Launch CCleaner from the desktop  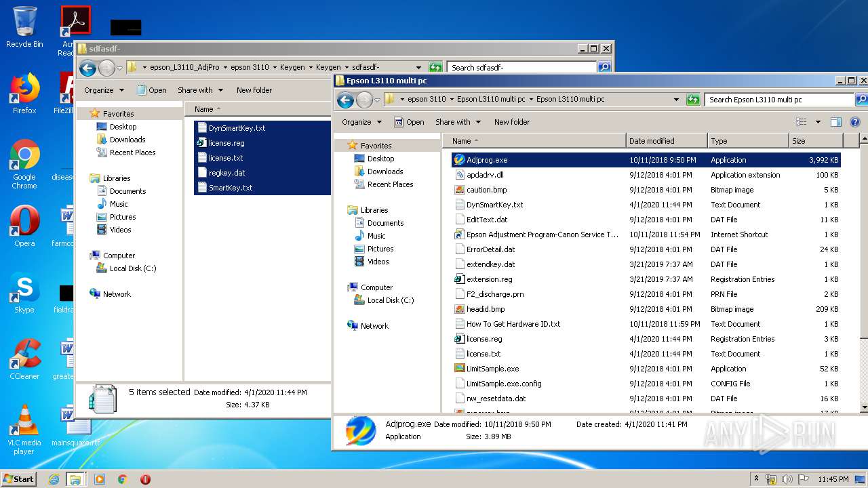[24, 359]
